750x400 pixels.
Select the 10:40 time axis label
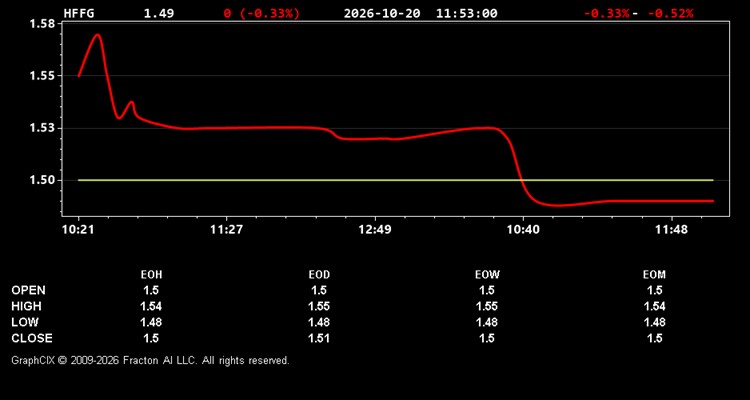click(x=523, y=230)
